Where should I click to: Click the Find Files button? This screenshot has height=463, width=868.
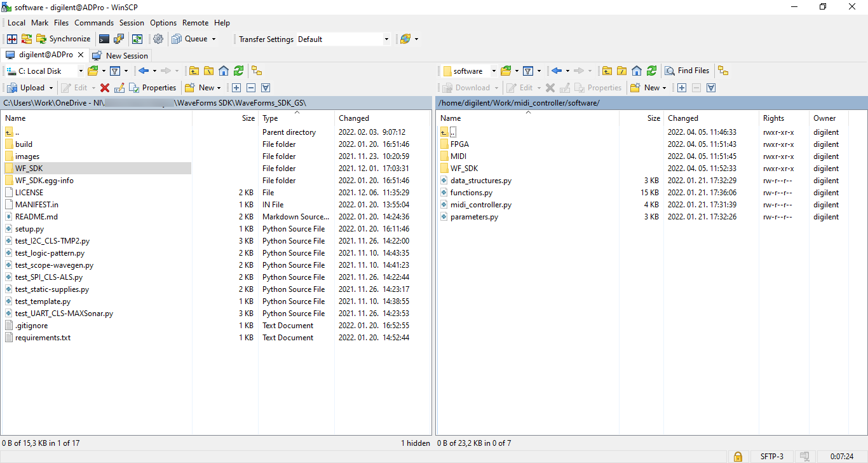click(687, 71)
